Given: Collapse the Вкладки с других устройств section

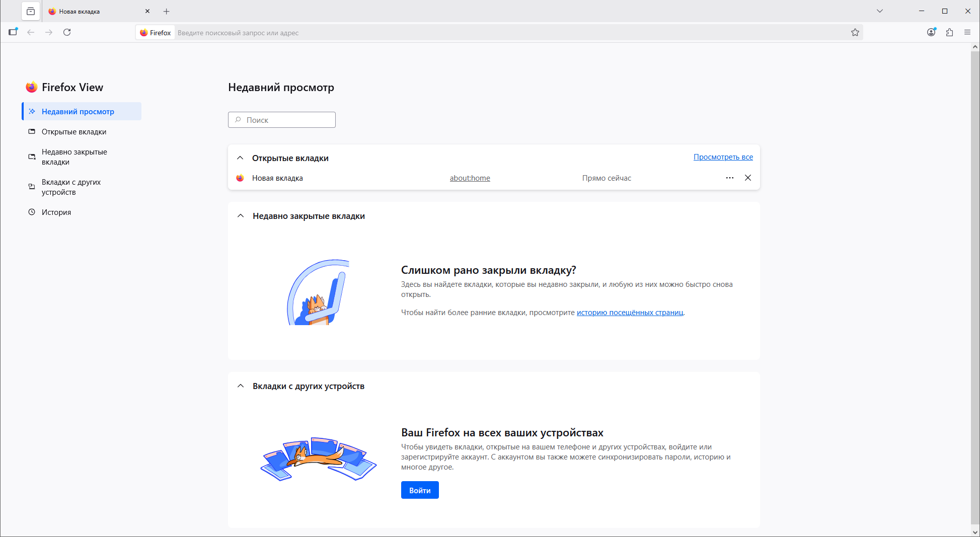Looking at the screenshot, I should (x=241, y=386).
